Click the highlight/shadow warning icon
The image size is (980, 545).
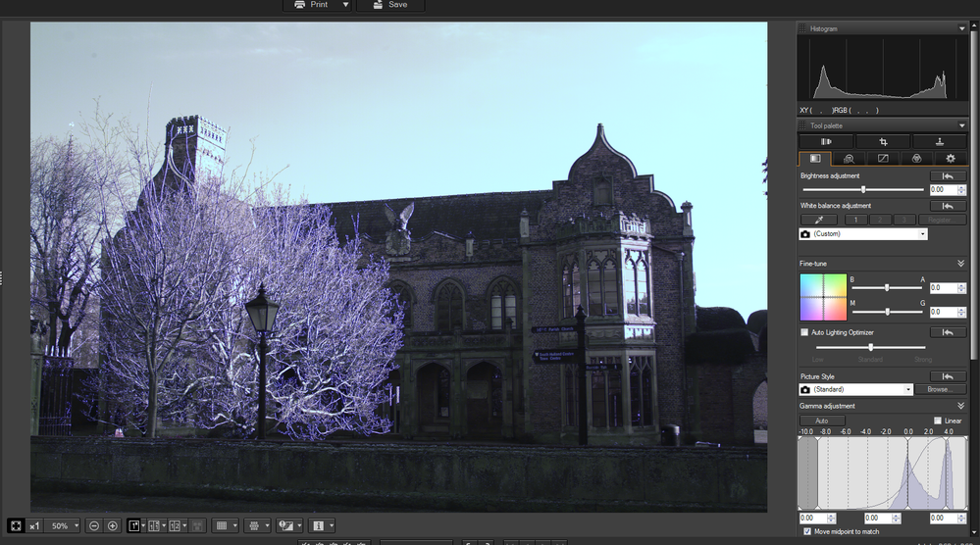pos(285,525)
